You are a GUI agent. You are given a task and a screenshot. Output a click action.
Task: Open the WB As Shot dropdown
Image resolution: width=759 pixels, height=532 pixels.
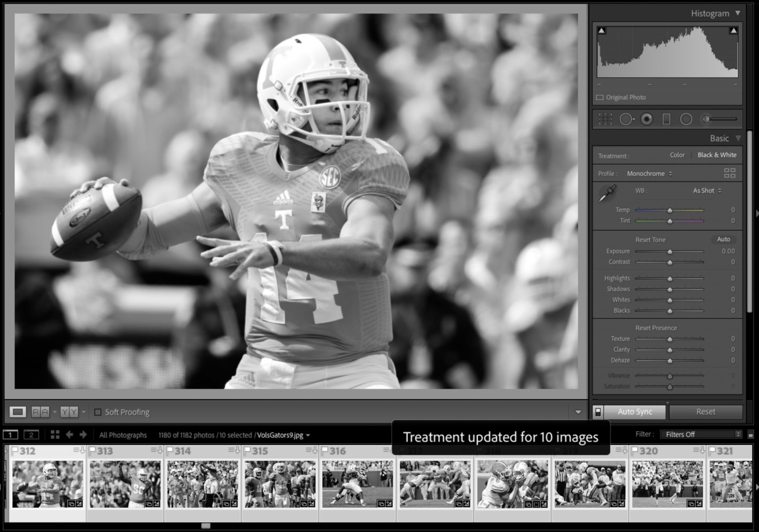click(706, 190)
